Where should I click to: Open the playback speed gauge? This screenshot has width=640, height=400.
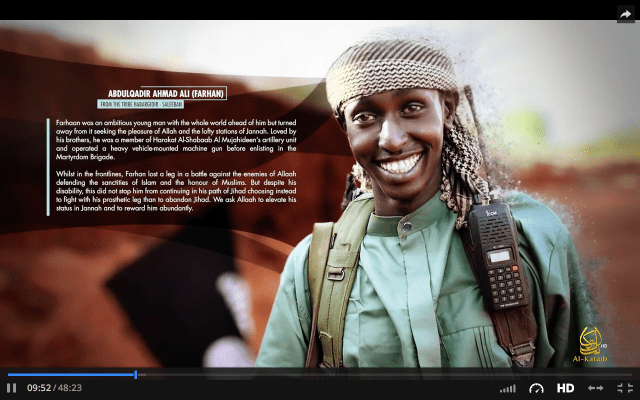536,388
